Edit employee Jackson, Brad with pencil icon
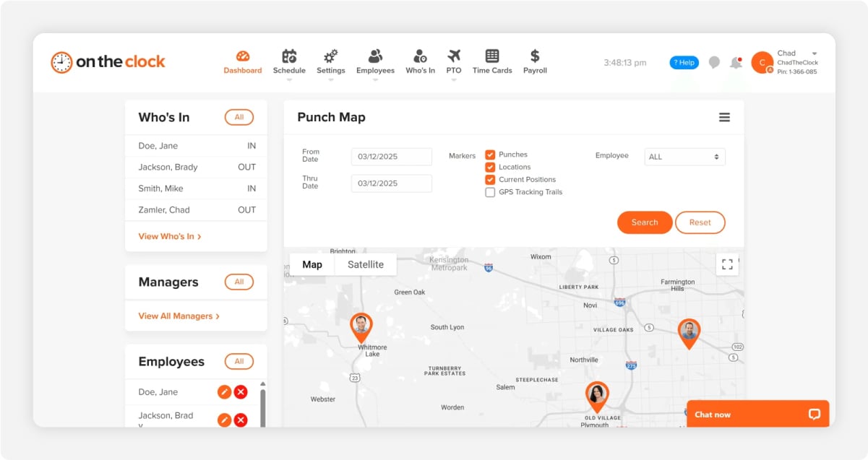868x460 pixels. click(224, 420)
